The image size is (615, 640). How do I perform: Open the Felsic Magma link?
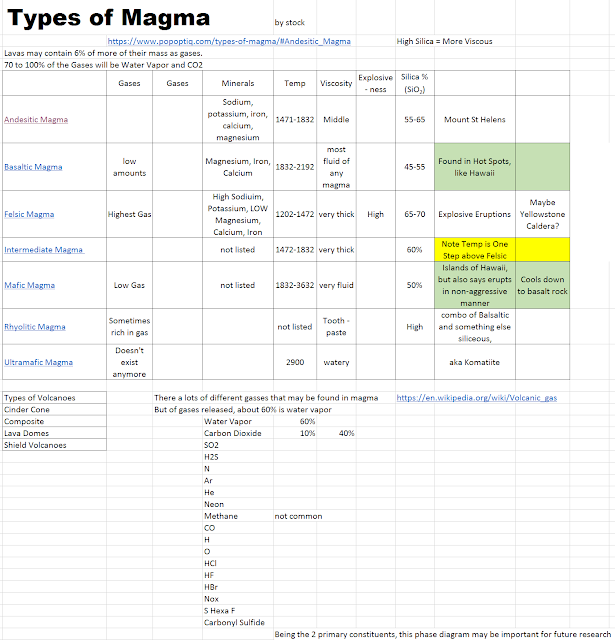pyautogui.click(x=29, y=214)
